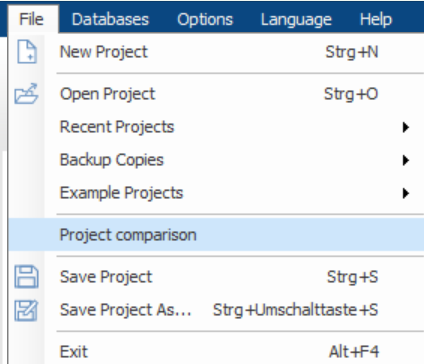The width and height of the screenshot is (424, 364).
Task: Expand the Example Projects submenu arrow
Action: (x=405, y=193)
